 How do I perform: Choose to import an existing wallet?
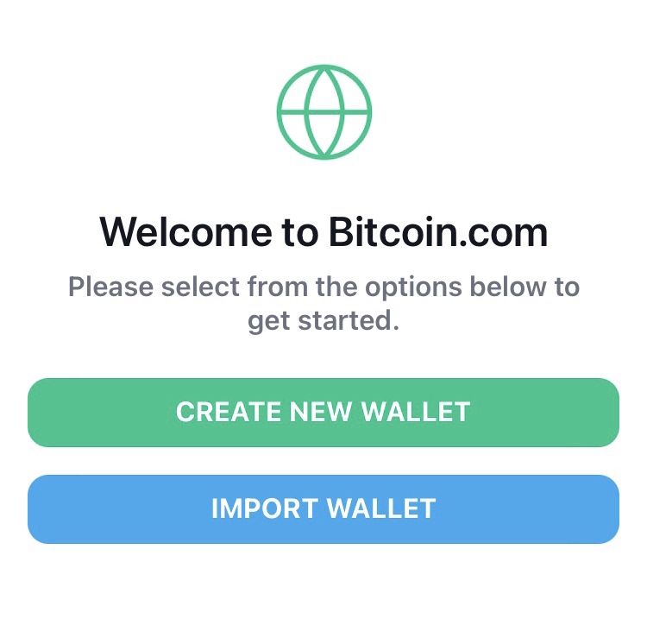click(323, 509)
